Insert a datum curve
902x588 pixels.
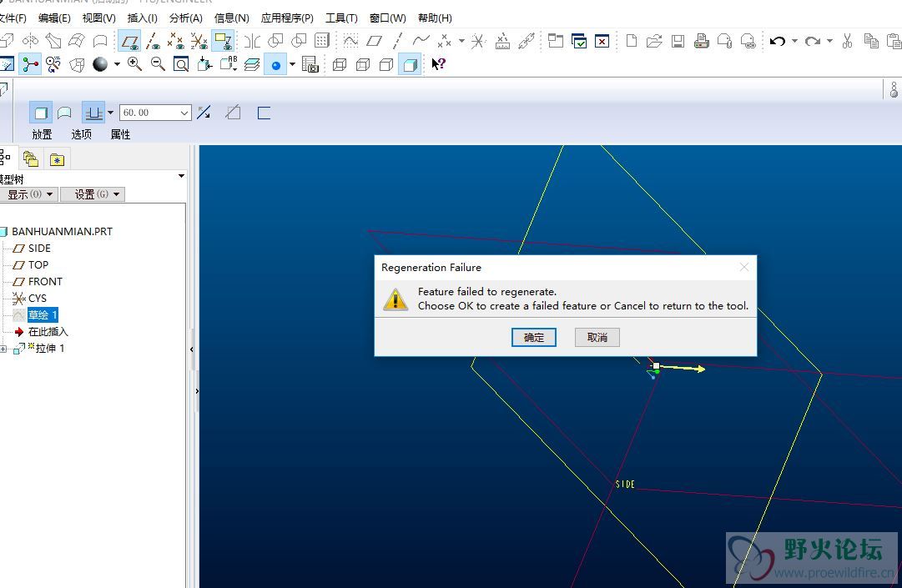pyautogui.click(x=421, y=41)
